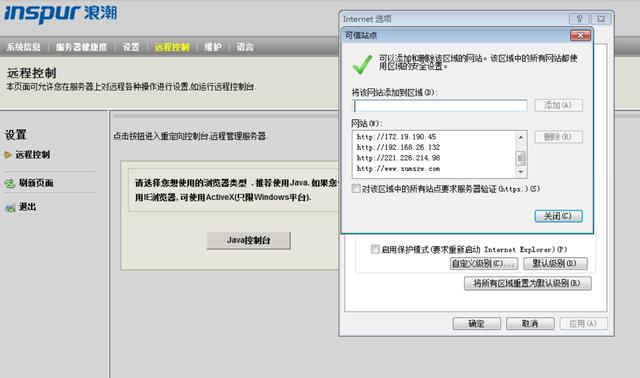Image resolution: width=640 pixels, height=378 pixels.
Task: Click website list scrollbar up arrow
Action: click(520, 137)
